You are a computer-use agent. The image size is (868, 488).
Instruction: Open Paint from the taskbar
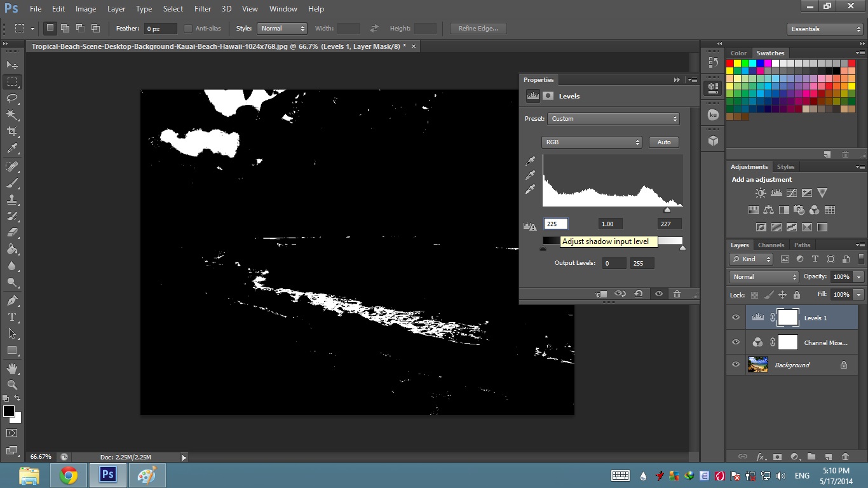(147, 475)
